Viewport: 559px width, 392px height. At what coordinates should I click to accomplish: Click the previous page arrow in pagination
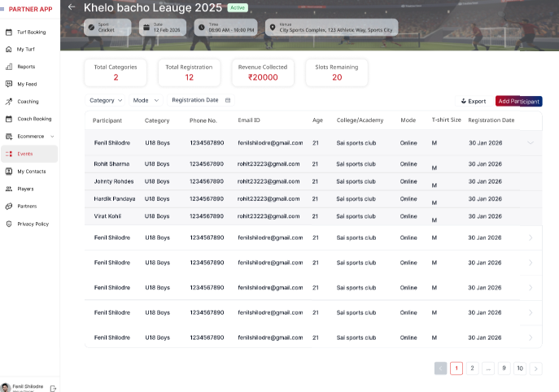[x=441, y=368]
